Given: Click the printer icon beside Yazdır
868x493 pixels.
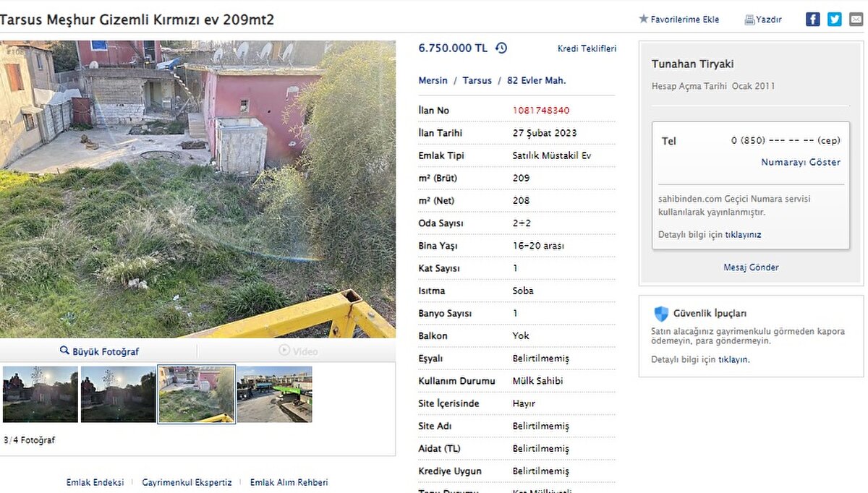Looking at the screenshot, I should pos(749,20).
